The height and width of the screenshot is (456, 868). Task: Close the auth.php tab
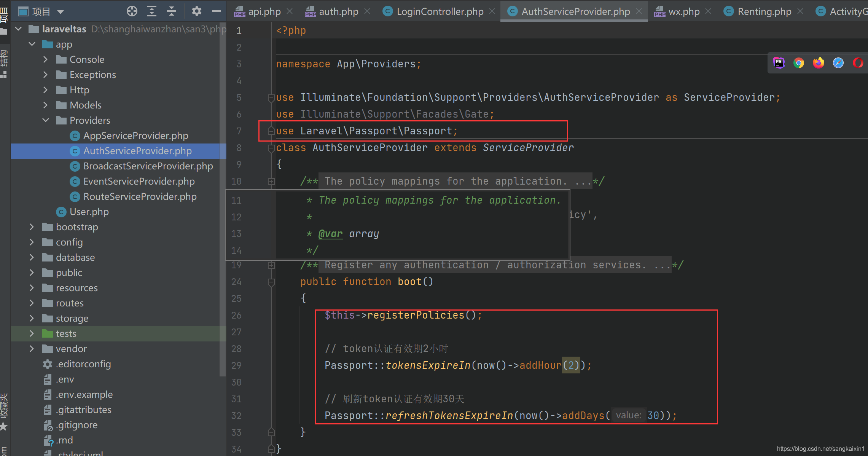click(x=367, y=11)
